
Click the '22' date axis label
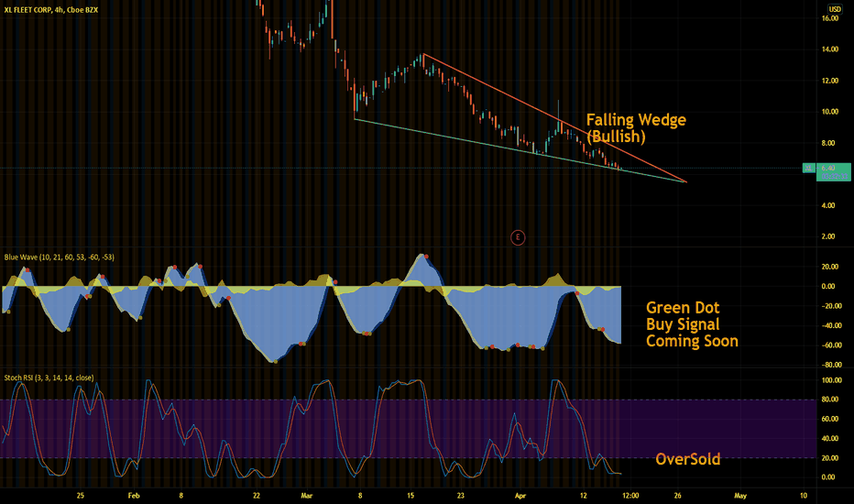point(257,496)
